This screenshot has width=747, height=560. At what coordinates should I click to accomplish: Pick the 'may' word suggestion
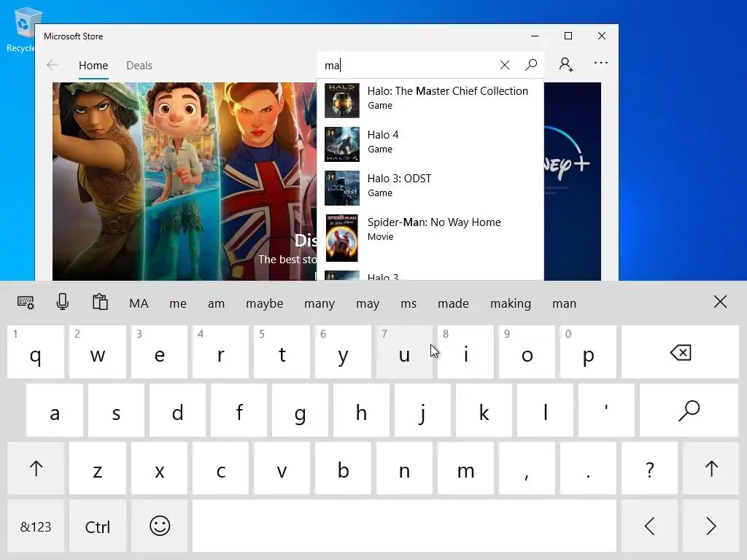(368, 304)
